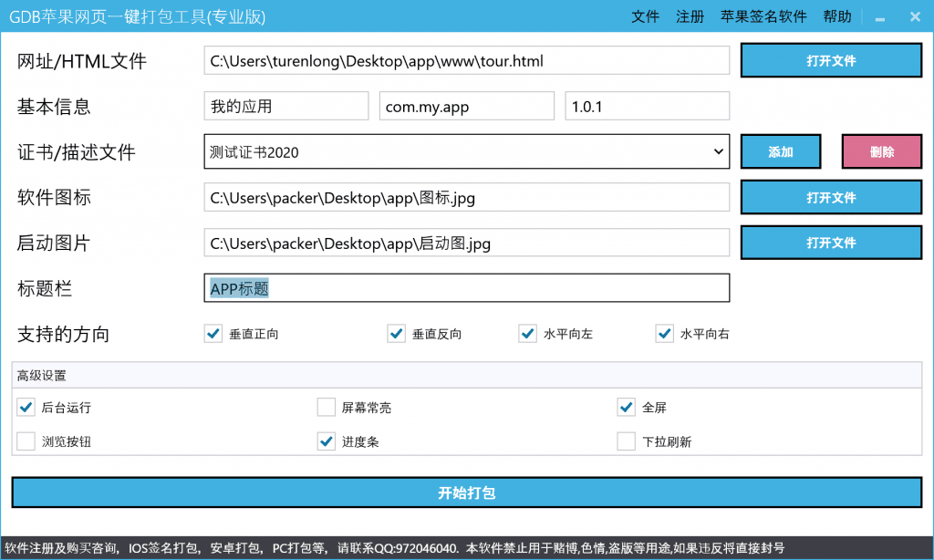Image resolution: width=934 pixels, height=560 pixels.
Task: Check the 浏览按钮 option
Action: pyautogui.click(x=26, y=442)
